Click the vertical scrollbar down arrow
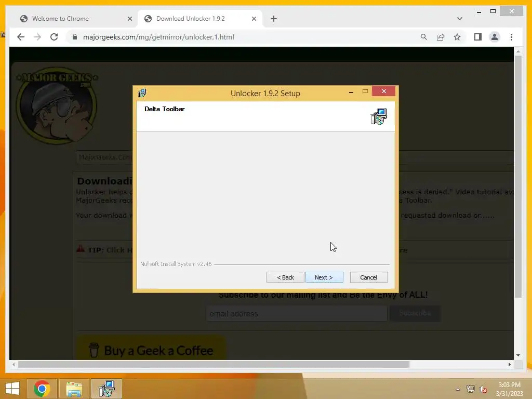 coord(518,355)
